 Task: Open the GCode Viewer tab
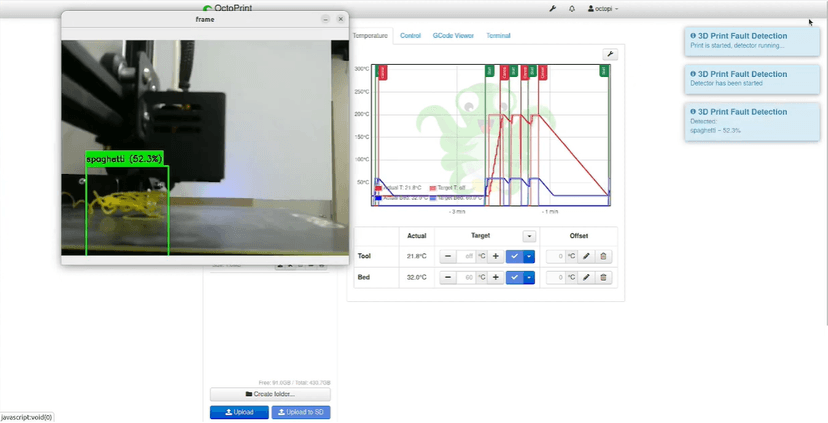(453, 36)
